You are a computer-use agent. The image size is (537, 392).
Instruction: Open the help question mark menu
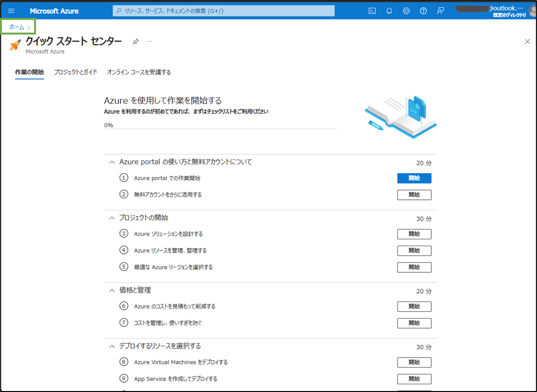(423, 11)
